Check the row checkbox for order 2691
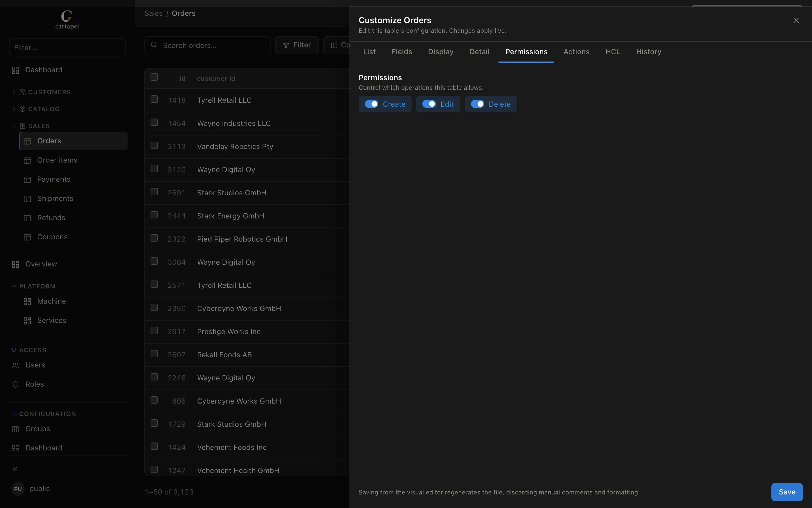The image size is (812, 508). pos(154,192)
